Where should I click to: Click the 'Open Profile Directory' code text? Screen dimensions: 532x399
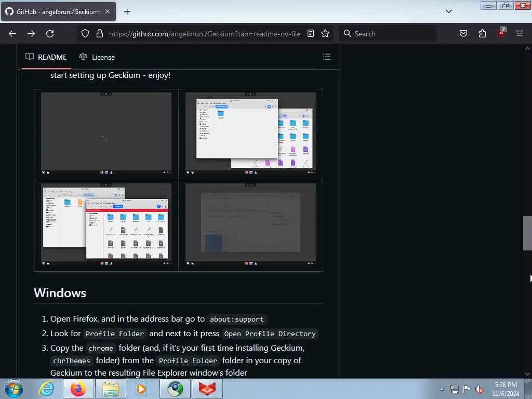click(270, 334)
